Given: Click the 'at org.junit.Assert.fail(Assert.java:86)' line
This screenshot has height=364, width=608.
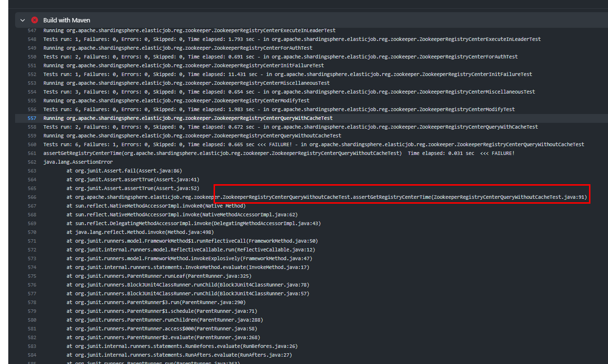Looking at the screenshot, I should pyautogui.click(x=124, y=171).
